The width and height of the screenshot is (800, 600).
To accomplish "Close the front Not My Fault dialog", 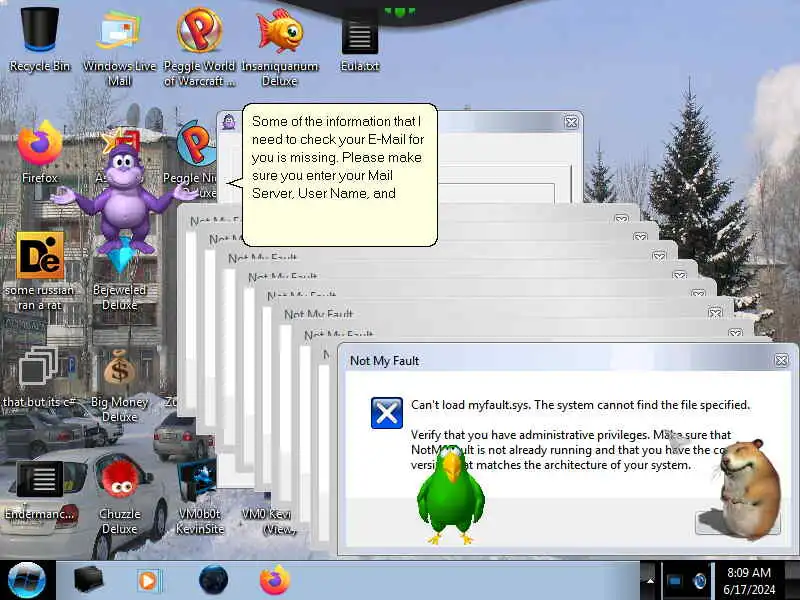I will (x=781, y=361).
